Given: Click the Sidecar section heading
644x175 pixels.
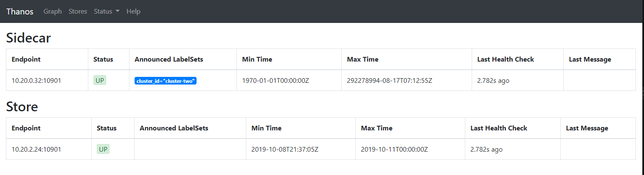Looking at the screenshot, I should [x=28, y=38].
